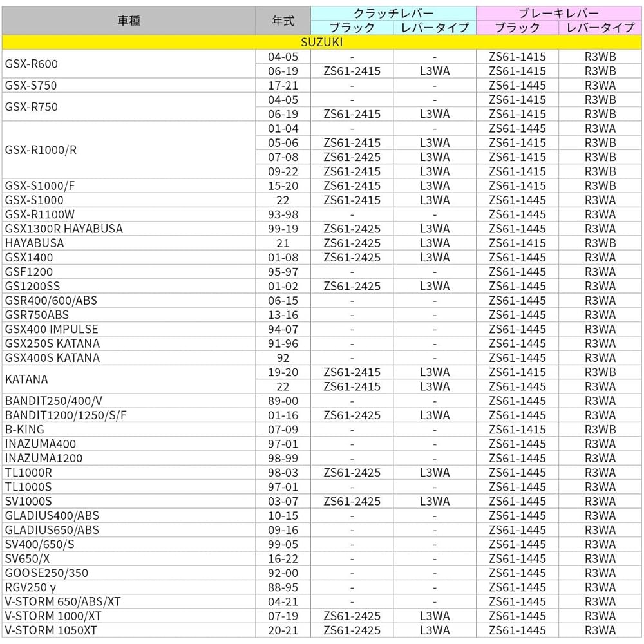Click L3WA in GS1200SS row
The width and height of the screenshot is (644, 644).
click(435, 287)
